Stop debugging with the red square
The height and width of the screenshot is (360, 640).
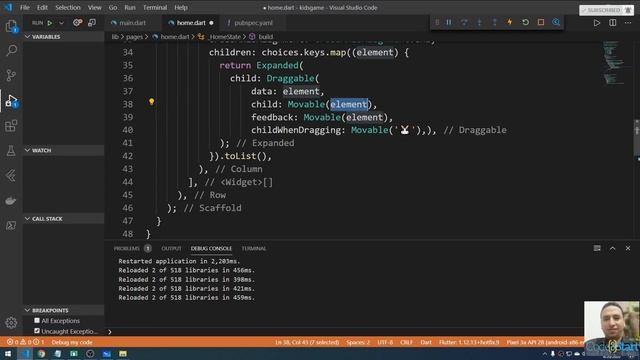(x=541, y=22)
